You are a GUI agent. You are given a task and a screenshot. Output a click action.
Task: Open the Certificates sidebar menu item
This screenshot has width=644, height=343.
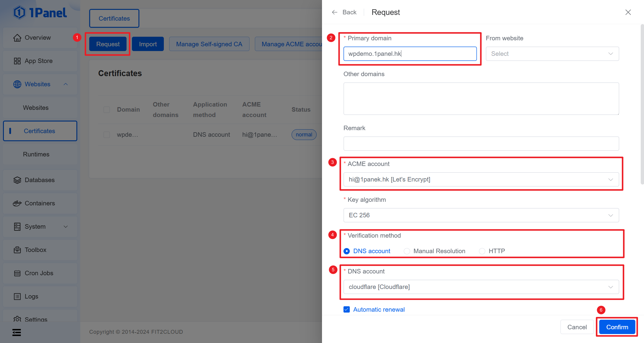click(40, 131)
